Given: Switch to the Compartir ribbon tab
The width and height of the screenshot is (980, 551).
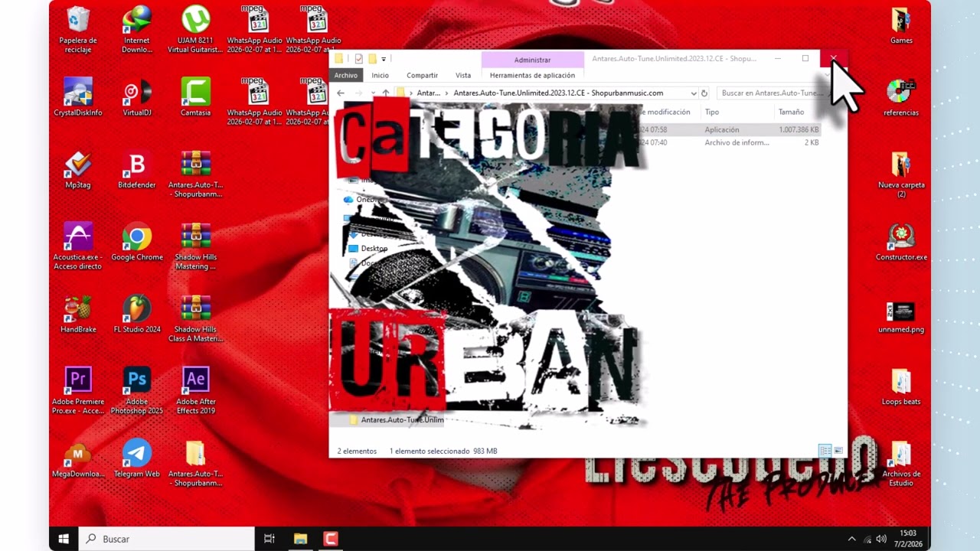Looking at the screenshot, I should [422, 75].
